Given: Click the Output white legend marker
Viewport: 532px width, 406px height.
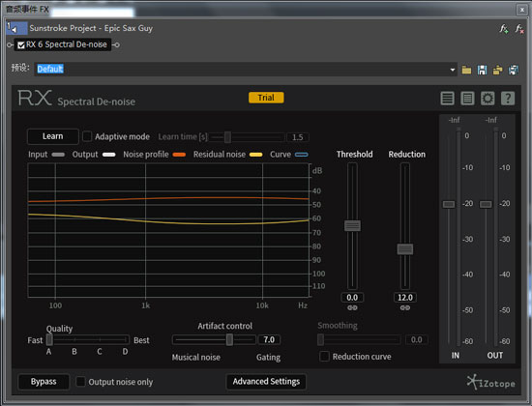Looking at the screenshot, I should click(109, 155).
